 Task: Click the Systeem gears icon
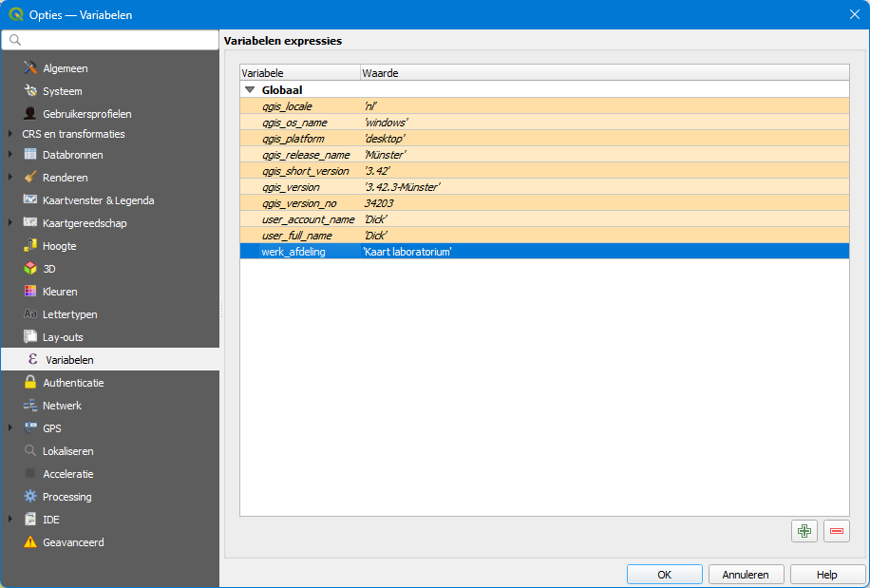coord(30,90)
